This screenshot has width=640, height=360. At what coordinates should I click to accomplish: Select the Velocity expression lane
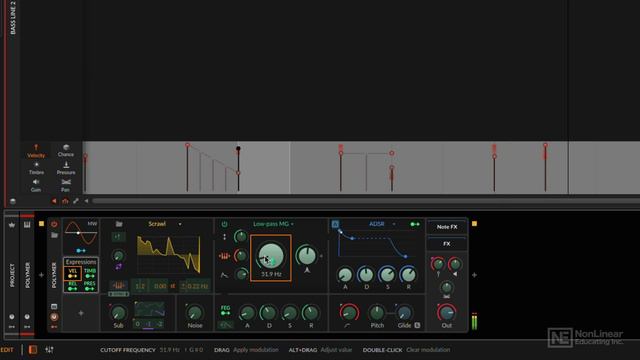[36, 151]
